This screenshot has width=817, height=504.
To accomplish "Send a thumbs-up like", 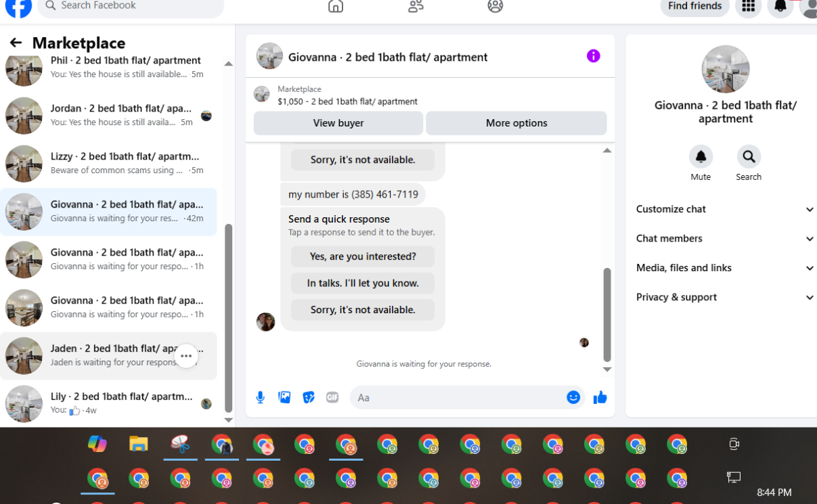I will coord(600,398).
